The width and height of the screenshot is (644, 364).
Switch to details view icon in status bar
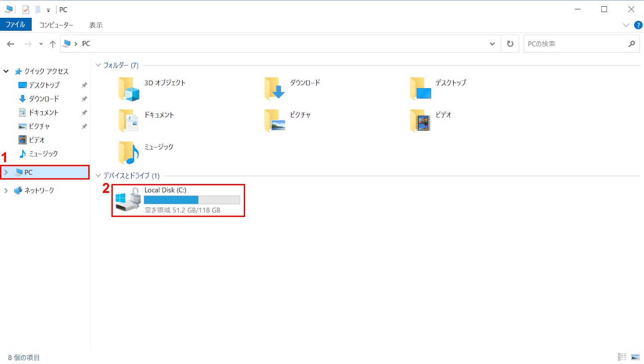623,357
